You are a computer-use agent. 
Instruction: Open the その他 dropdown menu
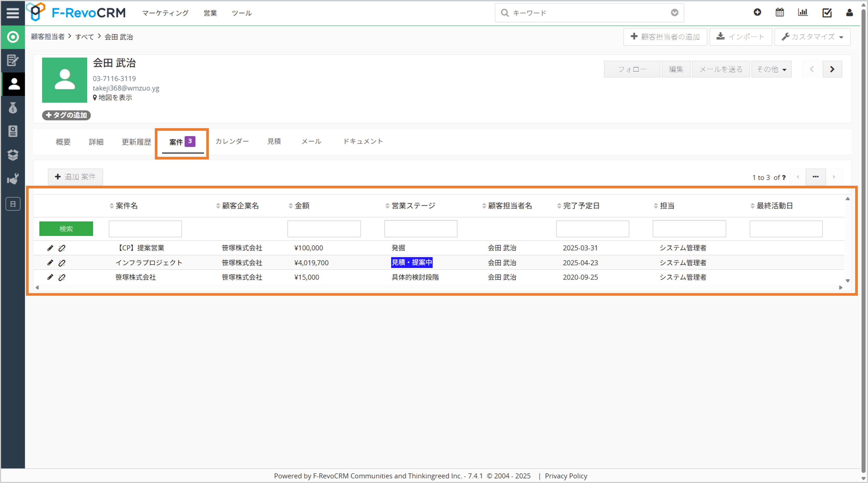point(771,69)
